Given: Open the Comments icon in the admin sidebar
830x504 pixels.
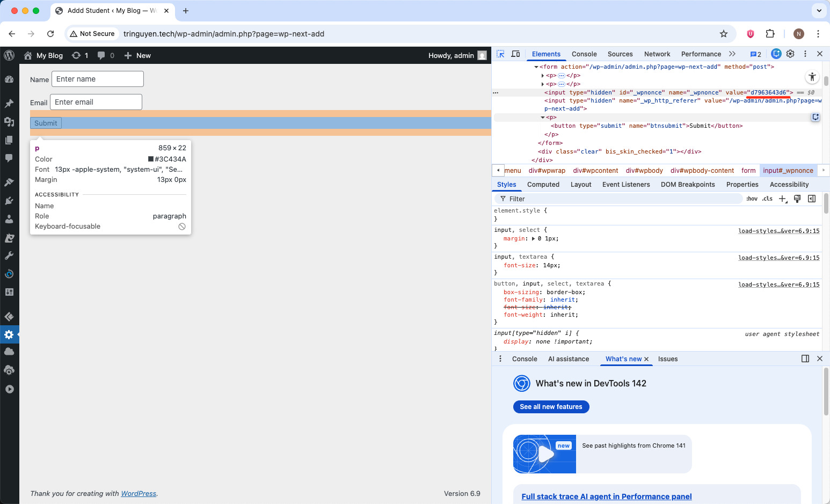Looking at the screenshot, I should tap(9, 158).
